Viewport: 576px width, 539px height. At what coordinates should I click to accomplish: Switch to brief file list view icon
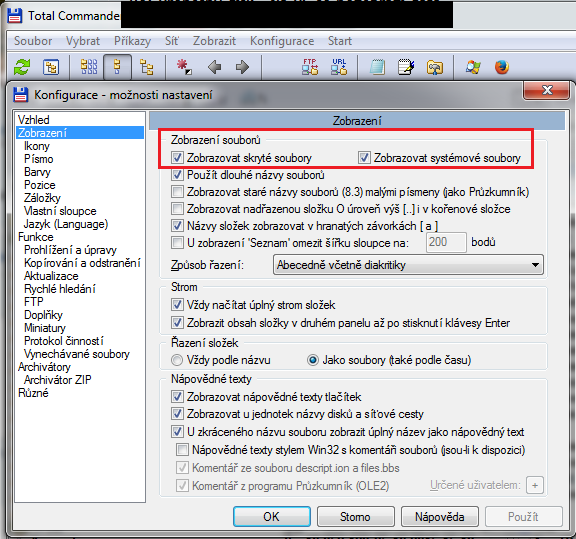click(x=89, y=67)
